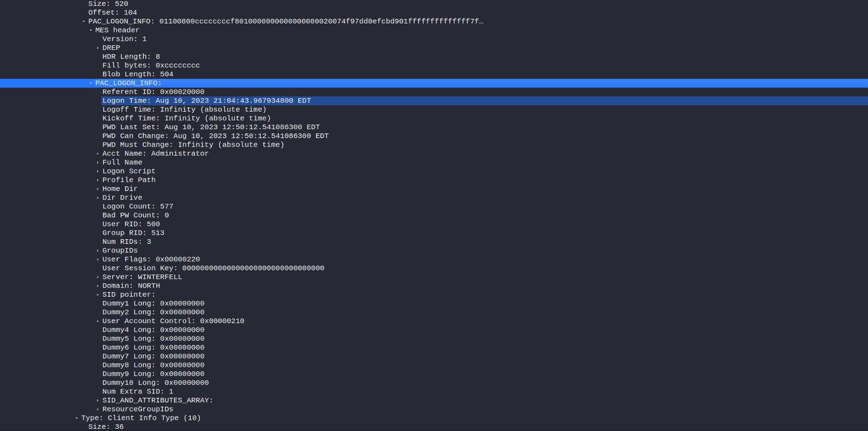Collapse the highlighted PAC_LOGON_INFO node
Screen dimensions: 868x431
coord(91,83)
